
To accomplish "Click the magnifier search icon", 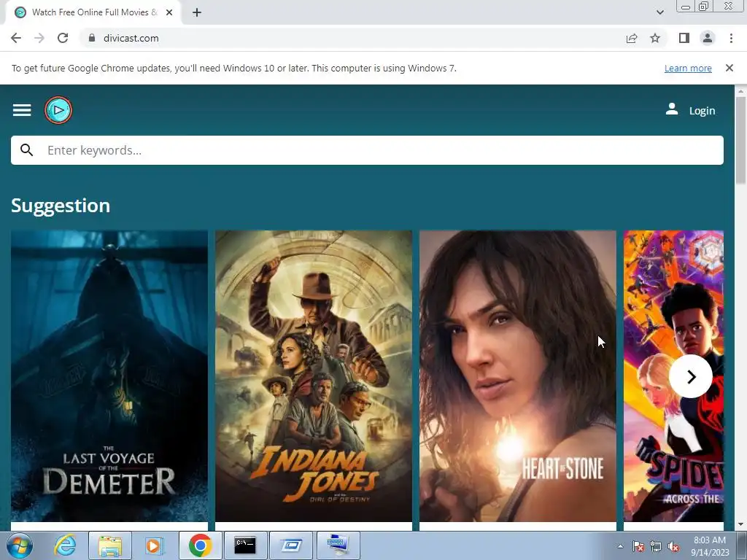I will [x=27, y=150].
